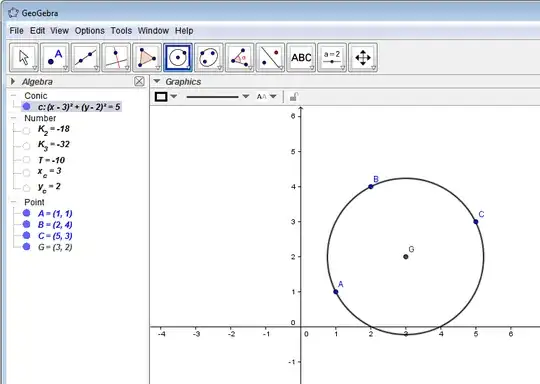Select the Angle tool
This screenshot has height=384, width=540.
239,58
